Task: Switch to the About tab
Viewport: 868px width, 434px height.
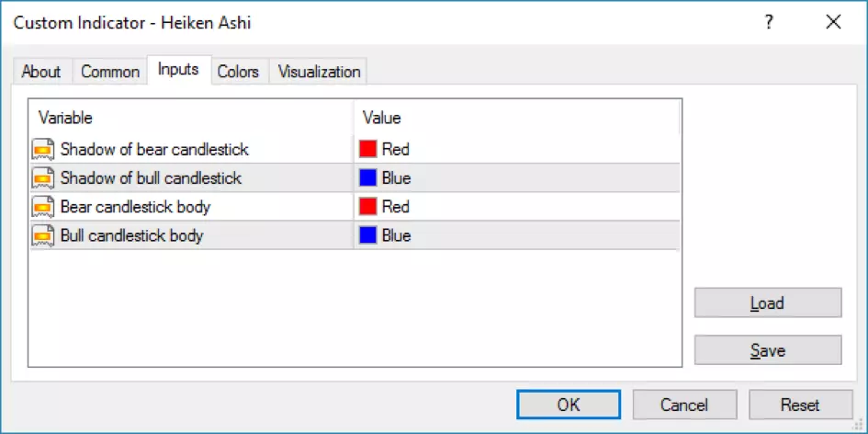Action: click(x=41, y=72)
